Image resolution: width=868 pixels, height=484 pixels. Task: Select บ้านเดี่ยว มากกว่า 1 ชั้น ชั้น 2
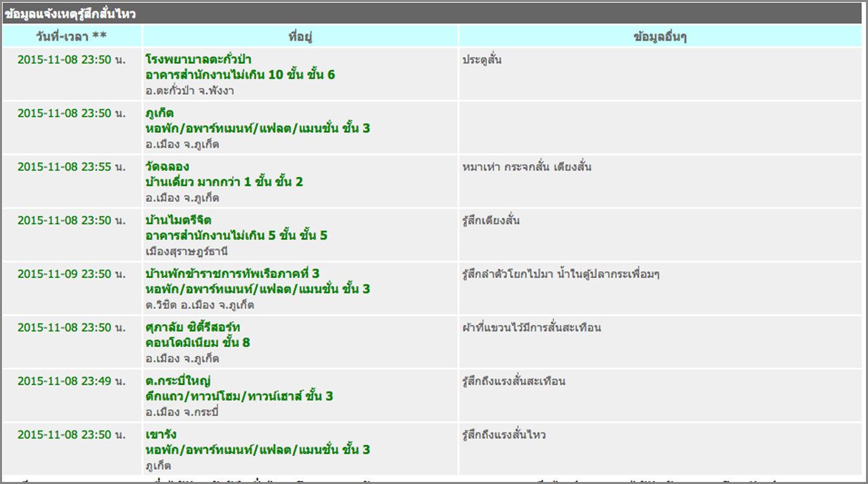(224, 182)
